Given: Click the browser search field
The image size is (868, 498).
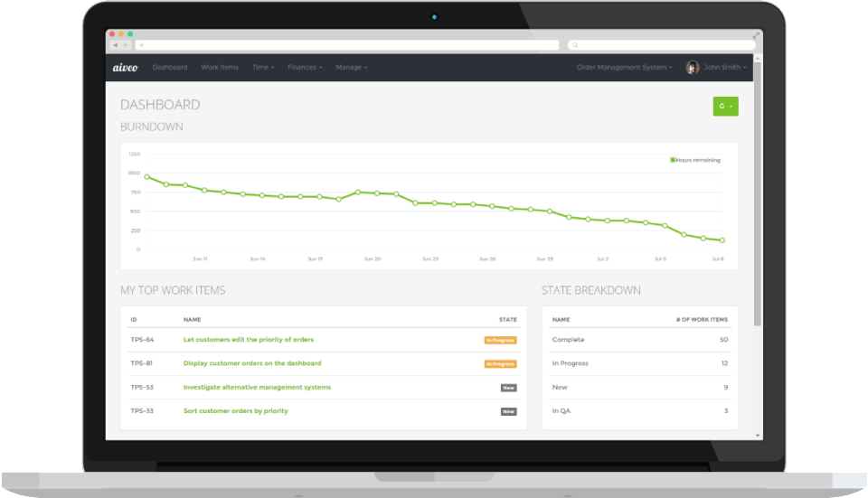Looking at the screenshot, I should point(661,45).
